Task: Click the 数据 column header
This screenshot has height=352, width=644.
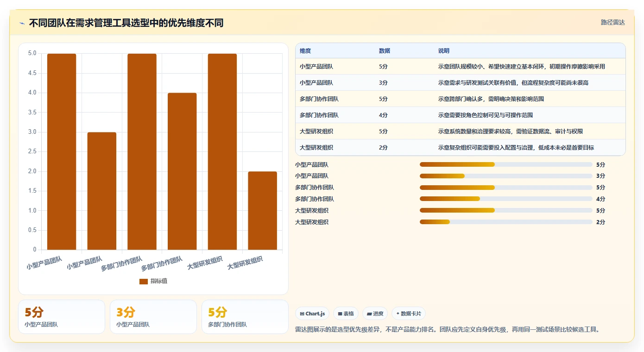Action: 385,51
